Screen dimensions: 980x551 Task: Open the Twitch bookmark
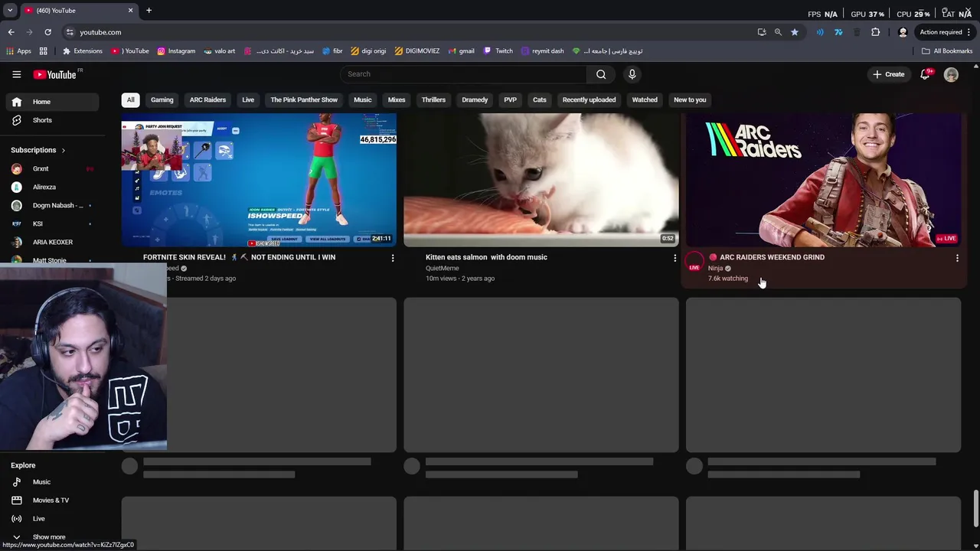[498, 51]
